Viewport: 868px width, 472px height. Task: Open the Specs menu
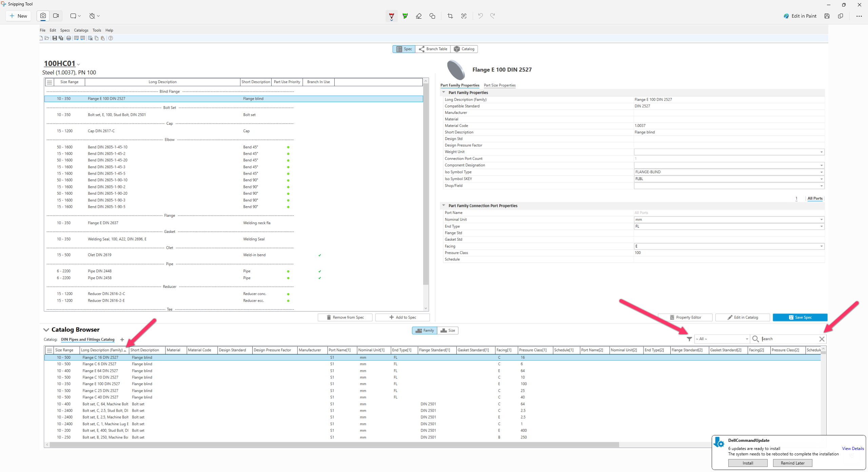click(65, 30)
